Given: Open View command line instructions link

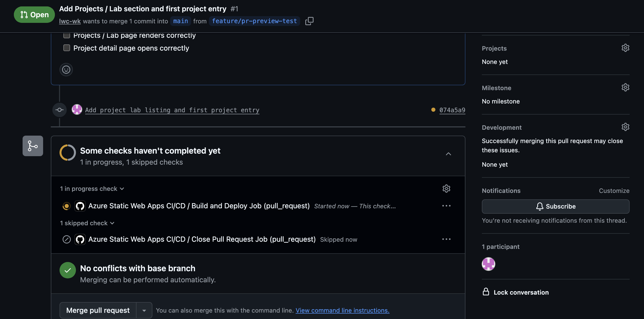Looking at the screenshot, I should coord(343,311).
